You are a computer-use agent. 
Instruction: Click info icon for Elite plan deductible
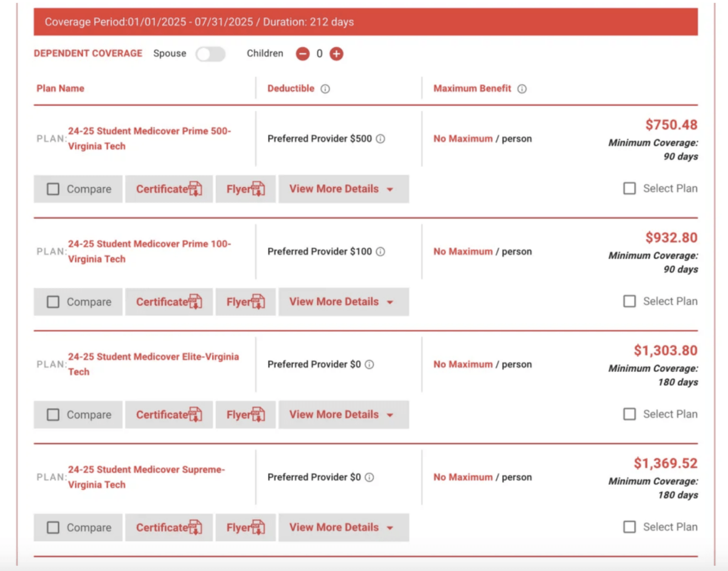click(369, 364)
